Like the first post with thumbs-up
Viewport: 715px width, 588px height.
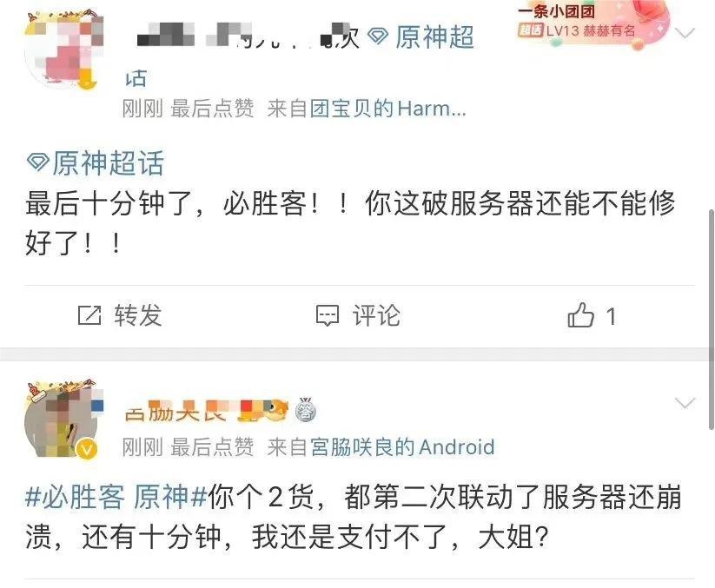click(x=580, y=314)
